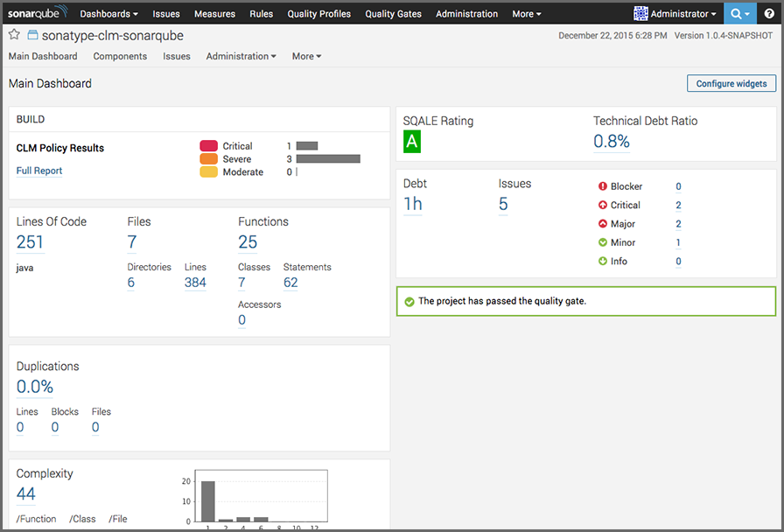Click the Functions count 25
This screenshot has height=532, width=784.
click(248, 242)
